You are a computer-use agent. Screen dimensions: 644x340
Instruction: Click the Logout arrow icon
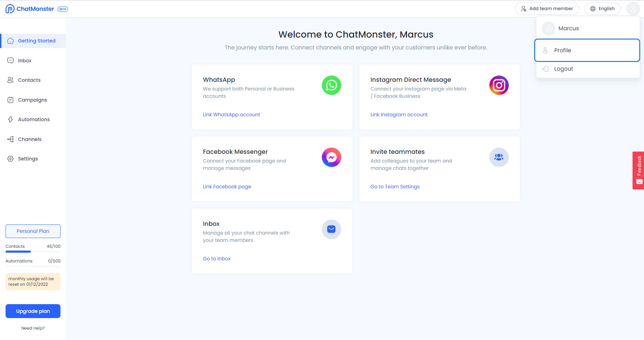[545, 69]
